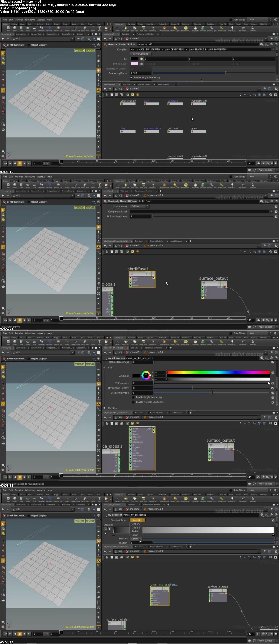
Task: Click gear icon on SSS intensity row
Action: pyautogui.click(x=272, y=383)
